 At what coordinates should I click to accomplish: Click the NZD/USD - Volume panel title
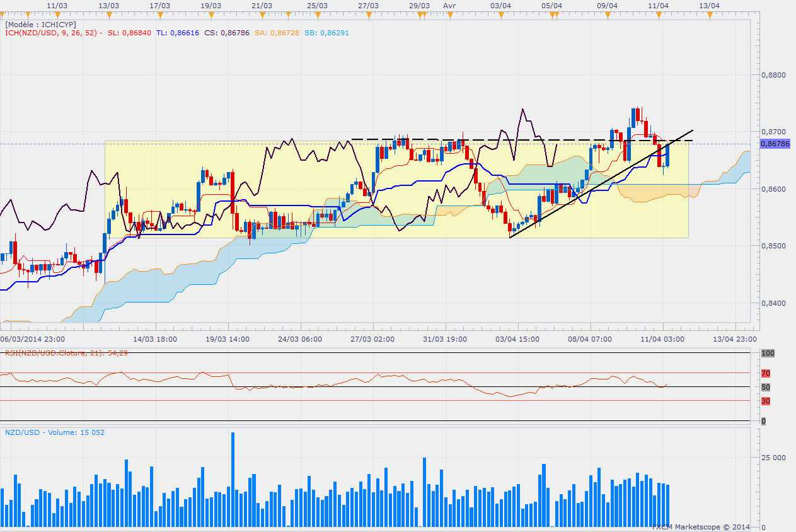55,432
